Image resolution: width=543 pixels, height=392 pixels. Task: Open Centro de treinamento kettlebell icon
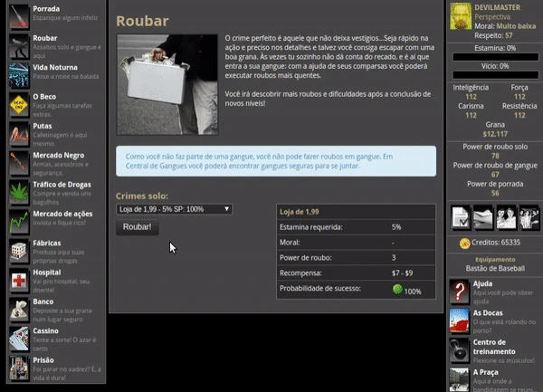pyautogui.click(x=459, y=349)
